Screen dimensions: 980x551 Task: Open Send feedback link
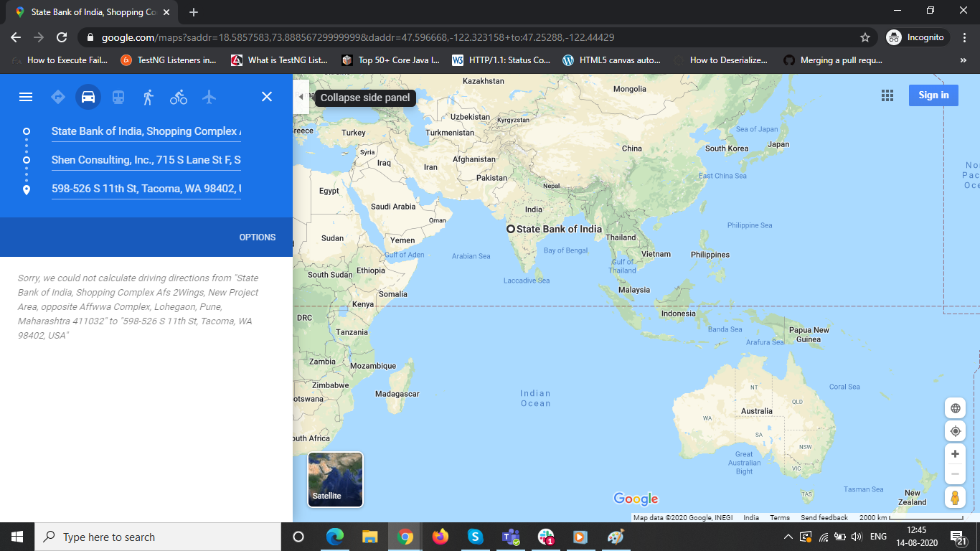pos(824,518)
